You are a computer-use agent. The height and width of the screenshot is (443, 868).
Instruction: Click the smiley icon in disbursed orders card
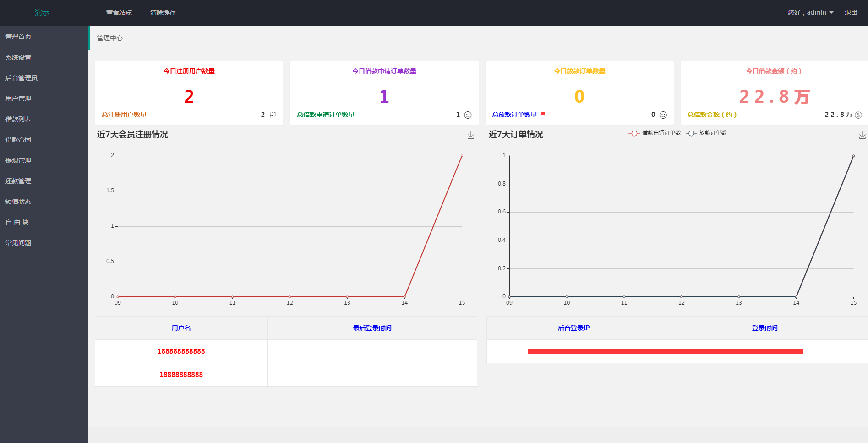[663, 115]
